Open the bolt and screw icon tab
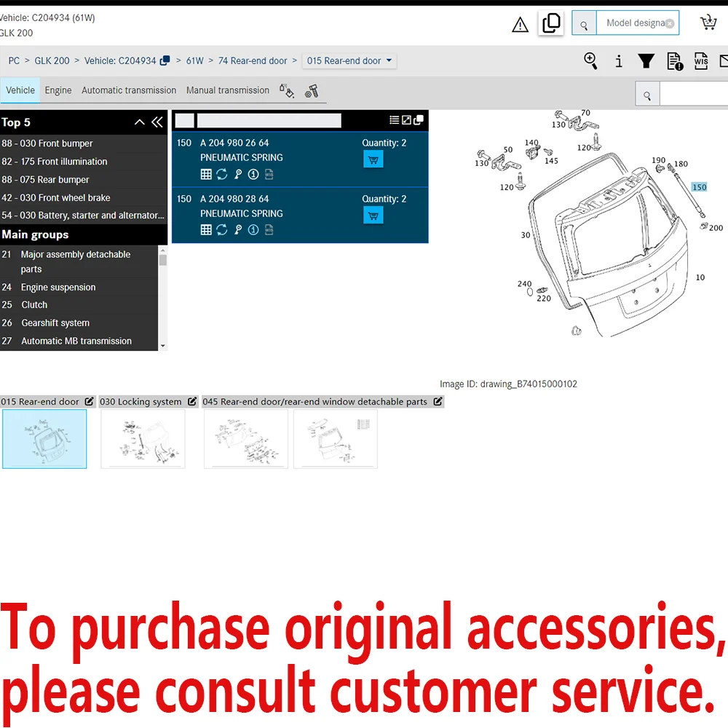Image resolution: width=728 pixels, height=728 pixels. coord(312,91)
